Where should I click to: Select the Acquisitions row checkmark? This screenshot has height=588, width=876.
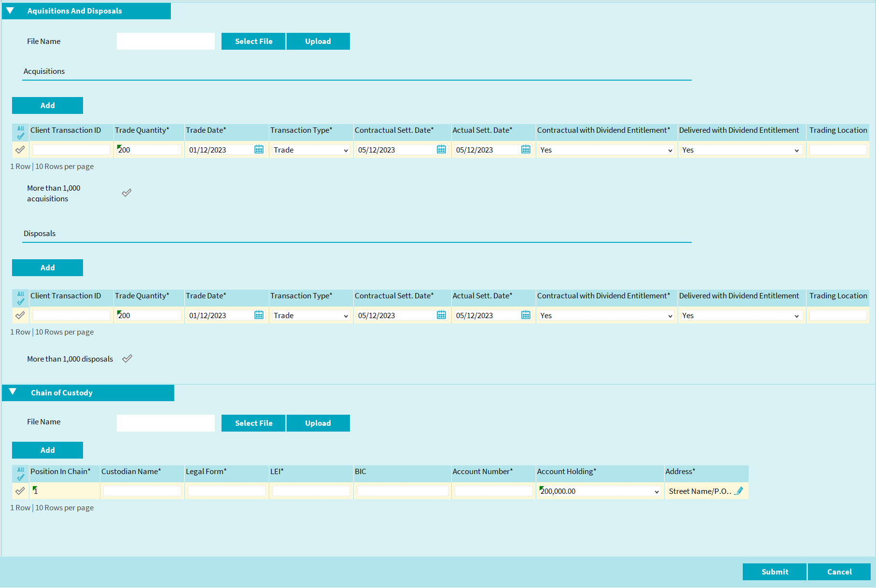20,150
